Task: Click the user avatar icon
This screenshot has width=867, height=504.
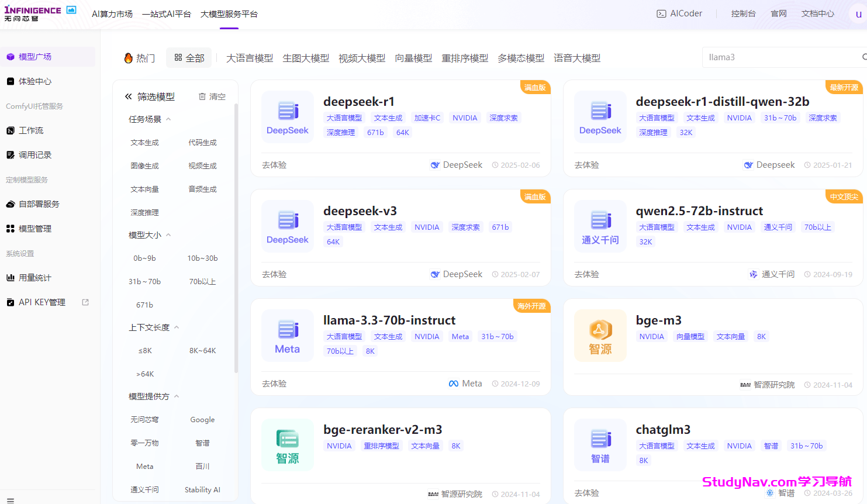Action: pyautogui.click(x=858, y=14)
